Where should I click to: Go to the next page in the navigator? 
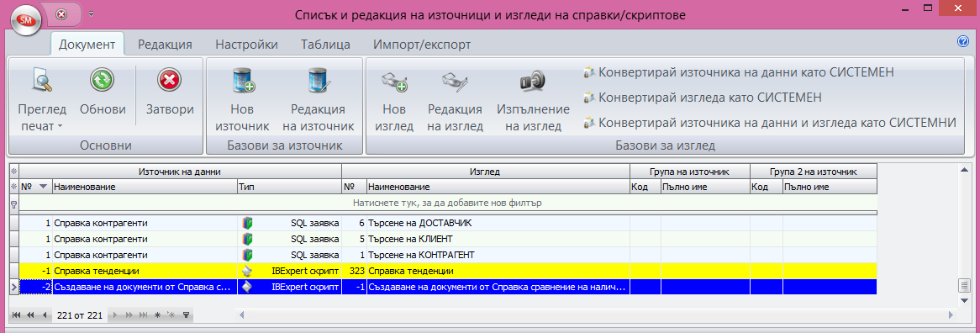129,315
